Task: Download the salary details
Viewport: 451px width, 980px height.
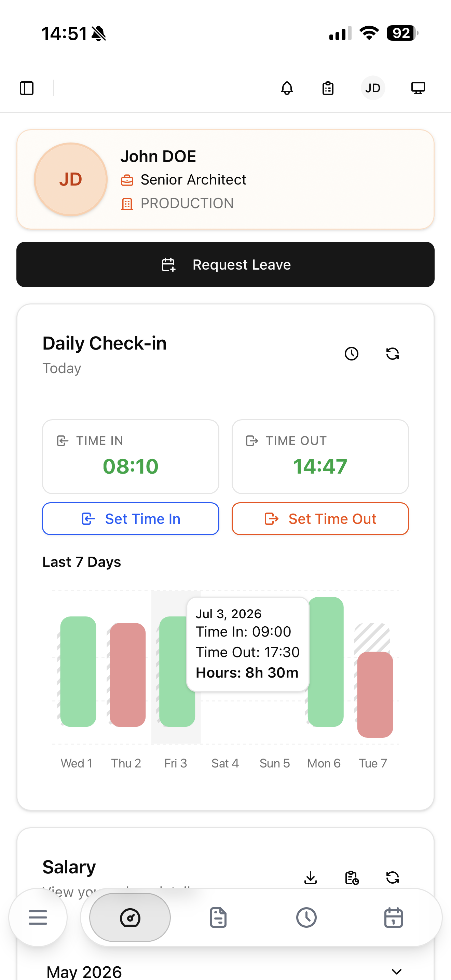Action: pos(311,878)
